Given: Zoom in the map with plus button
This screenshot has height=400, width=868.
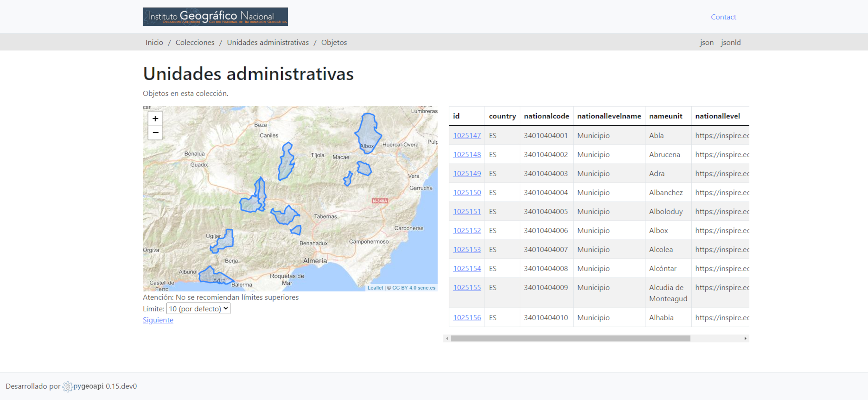Looking at the screenshot, I should 155,118.
